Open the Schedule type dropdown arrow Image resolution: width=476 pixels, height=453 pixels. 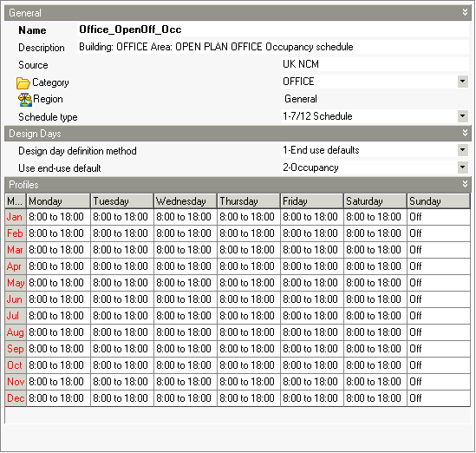click(462, 116)
